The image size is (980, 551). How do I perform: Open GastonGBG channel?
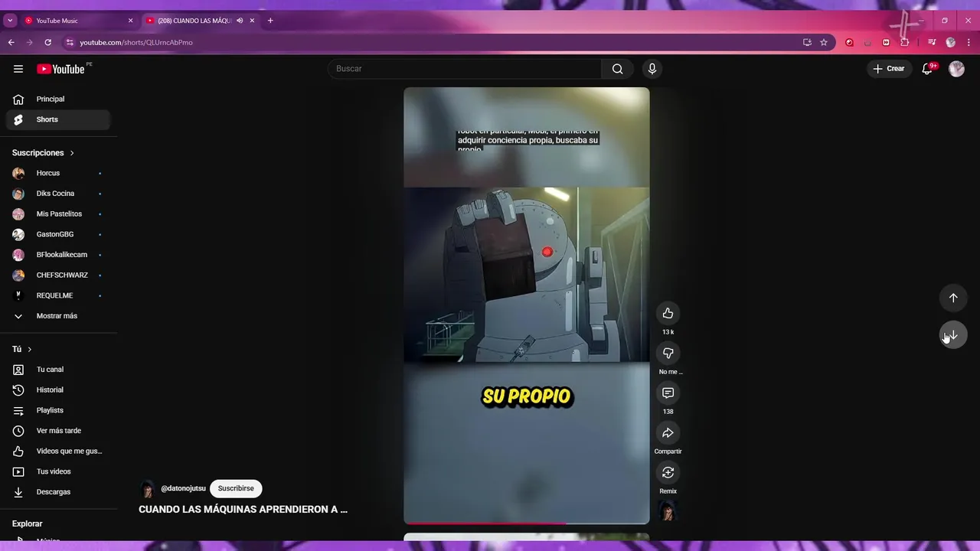pyautogui.click(x=58, y=234)
